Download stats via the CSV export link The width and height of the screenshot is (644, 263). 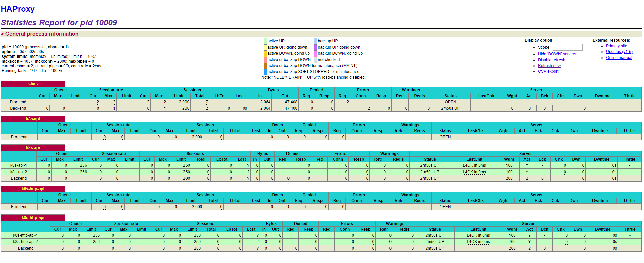pos(548,71)
